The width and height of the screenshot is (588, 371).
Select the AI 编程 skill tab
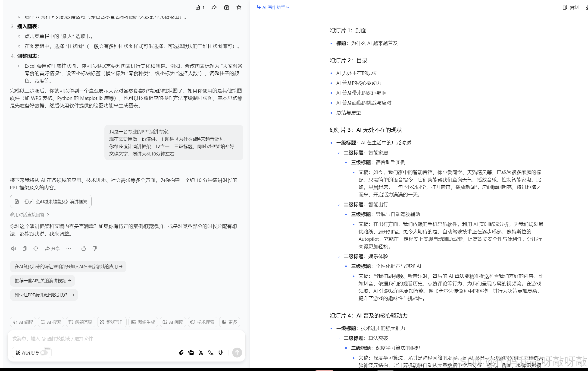point(23,322)
